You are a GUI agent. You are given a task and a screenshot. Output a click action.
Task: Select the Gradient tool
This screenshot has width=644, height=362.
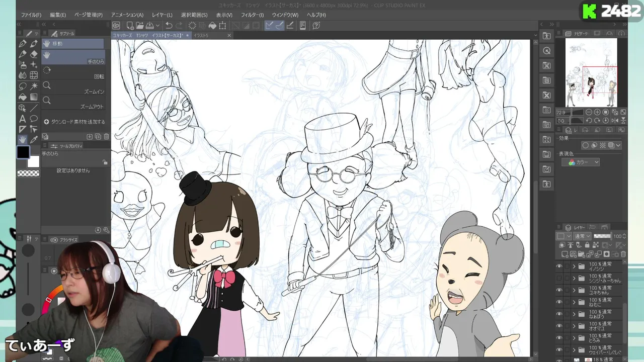34,97
